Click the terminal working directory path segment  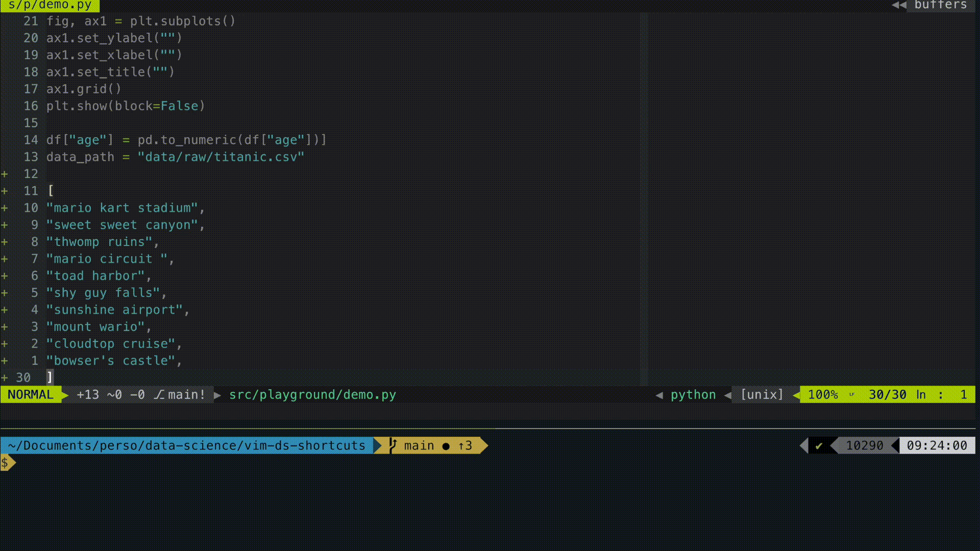(187, 446)
